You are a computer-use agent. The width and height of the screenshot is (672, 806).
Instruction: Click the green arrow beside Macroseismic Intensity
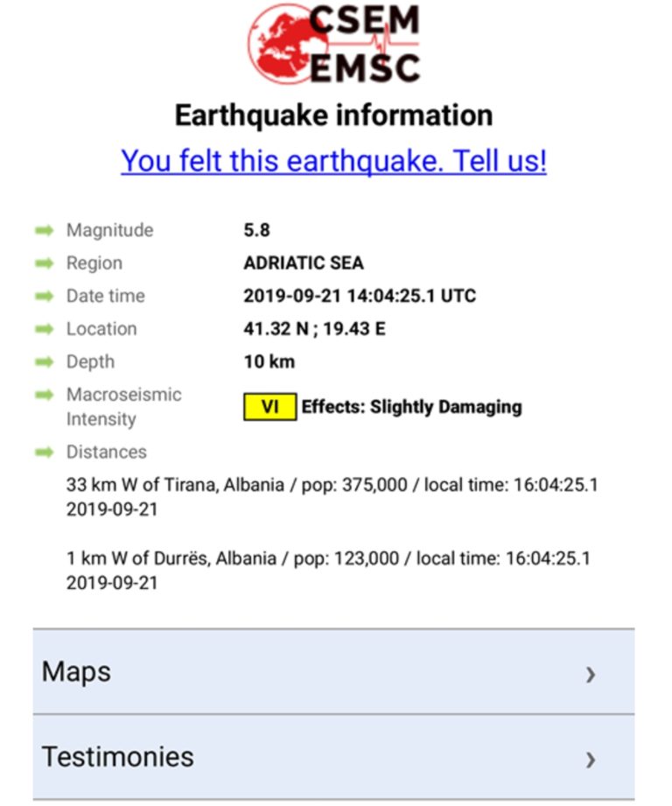44,395
